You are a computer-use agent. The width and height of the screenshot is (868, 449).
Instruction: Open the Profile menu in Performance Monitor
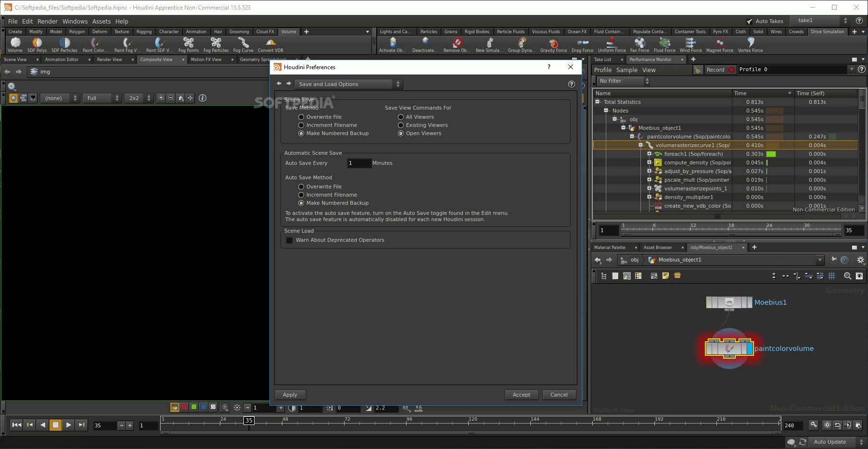click(x=603, y=70)
